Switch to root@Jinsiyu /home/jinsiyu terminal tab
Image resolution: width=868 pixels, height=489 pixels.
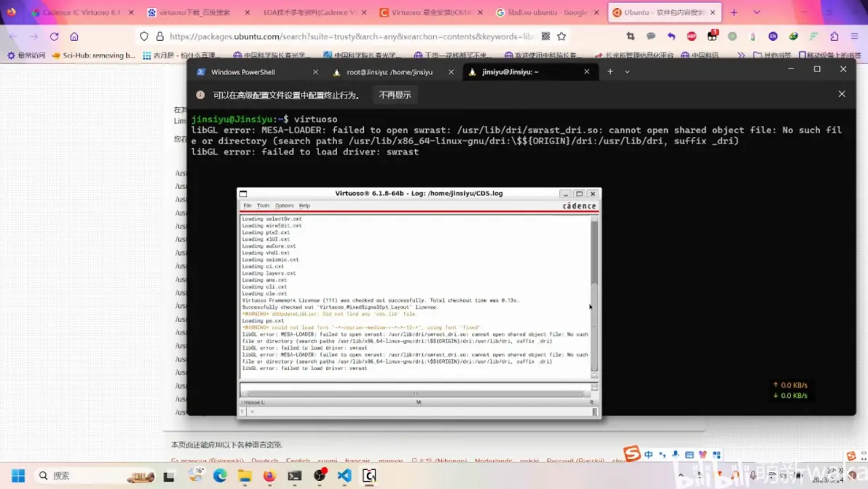click(391, 72)
